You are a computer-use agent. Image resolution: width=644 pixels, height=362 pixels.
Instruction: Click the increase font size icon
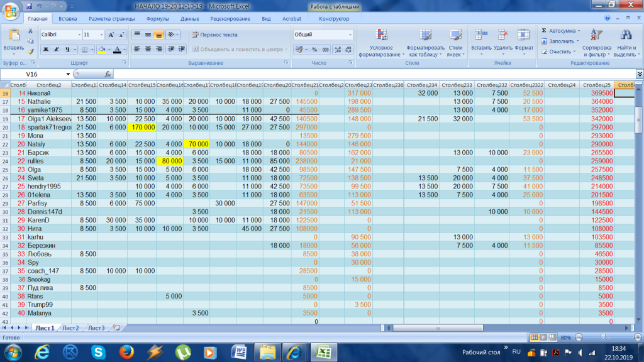point(111,35)
